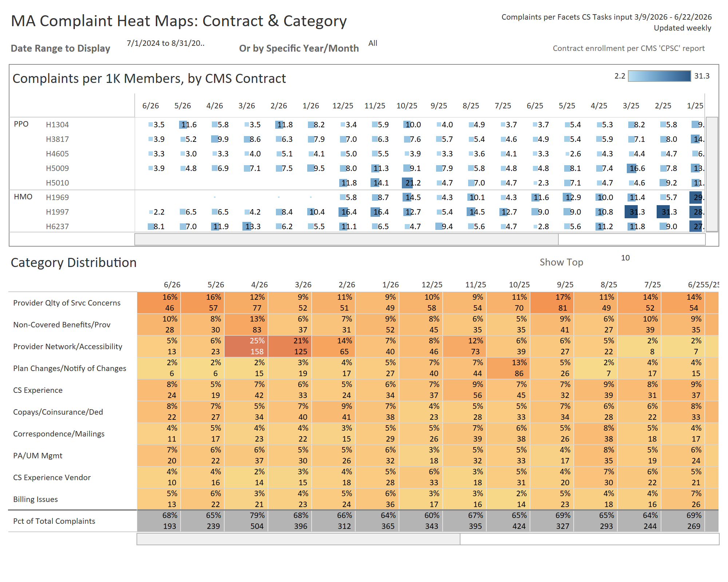The image size is (728, 582).
Task: Open the Date Range to Display filter value
Action: 166,43
